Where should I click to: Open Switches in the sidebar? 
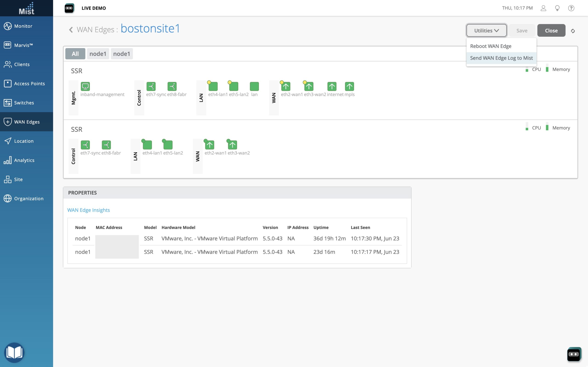(24, 103)
